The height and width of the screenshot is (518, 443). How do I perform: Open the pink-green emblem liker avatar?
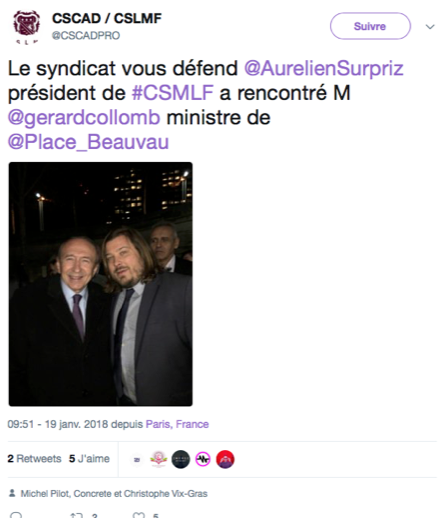pyautogui.click(x=159, y=459)
